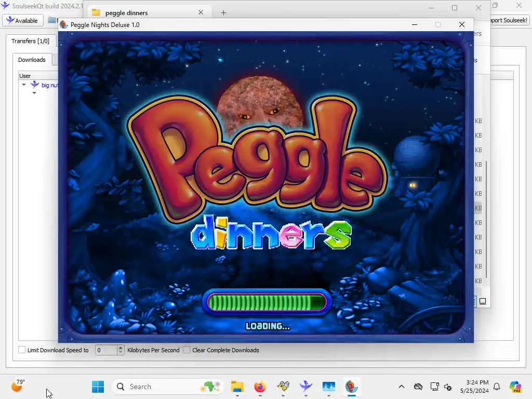Open the display/network tray icon

pyautogui.click(x=434, y=387)
